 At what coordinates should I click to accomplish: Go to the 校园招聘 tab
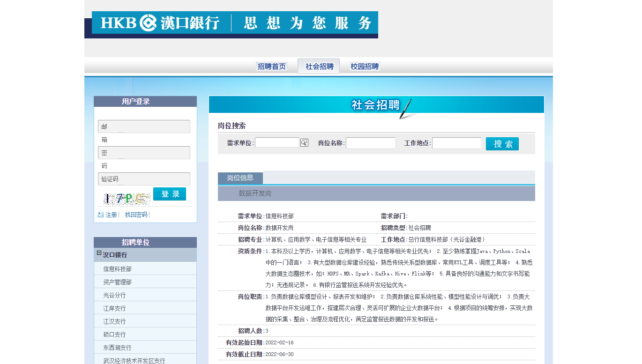tap(365, 67)
